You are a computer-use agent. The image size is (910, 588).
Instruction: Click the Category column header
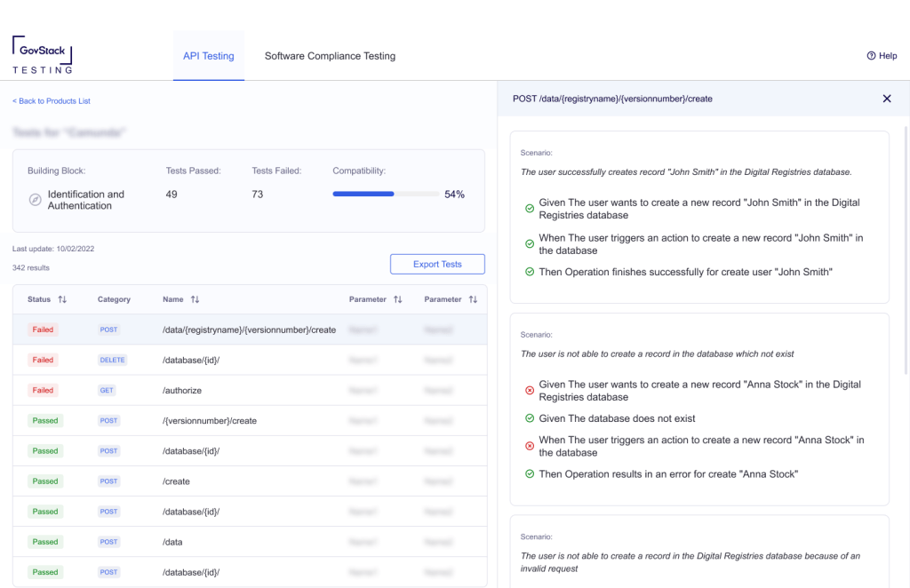[x=114, y=299]
